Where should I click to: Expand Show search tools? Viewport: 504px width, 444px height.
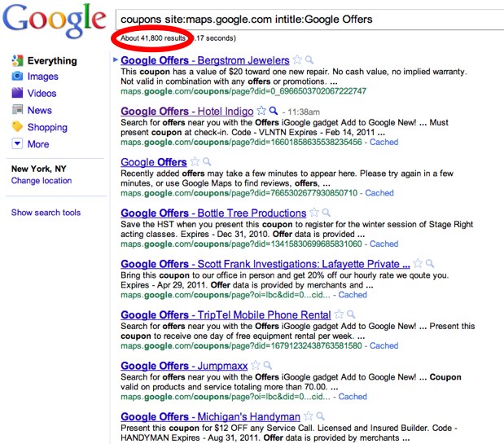(46, 213)
